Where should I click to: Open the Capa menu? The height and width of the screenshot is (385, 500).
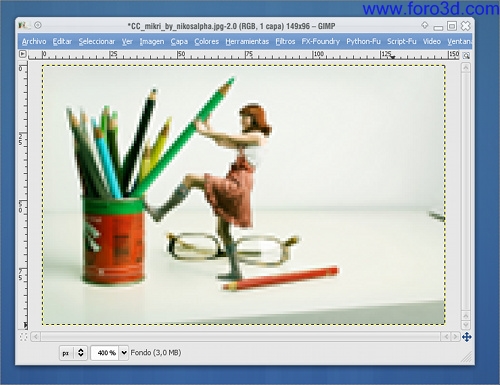179,41
